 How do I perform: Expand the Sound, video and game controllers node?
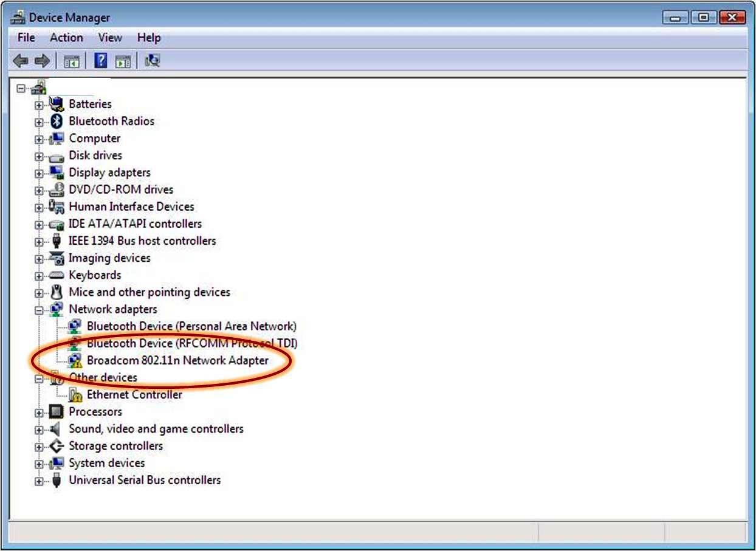(39, 430)
